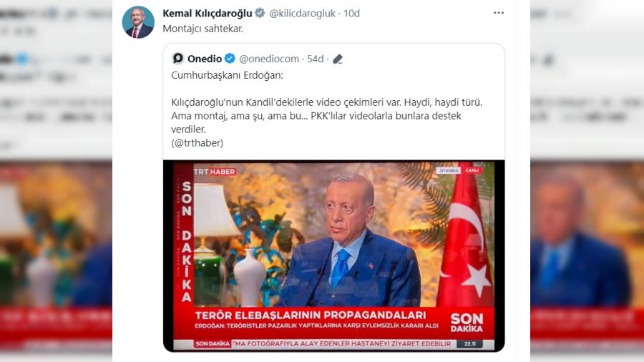
Task: Click the TERÖR ELEBAŞLARININ PROPAGANDALARI headline banner
Action: 311,315
